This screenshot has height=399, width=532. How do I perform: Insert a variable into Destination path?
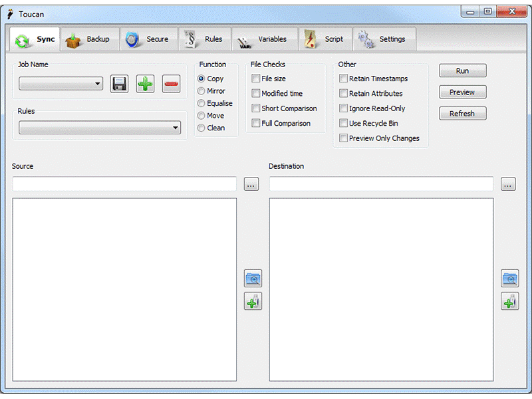(509, 301)
